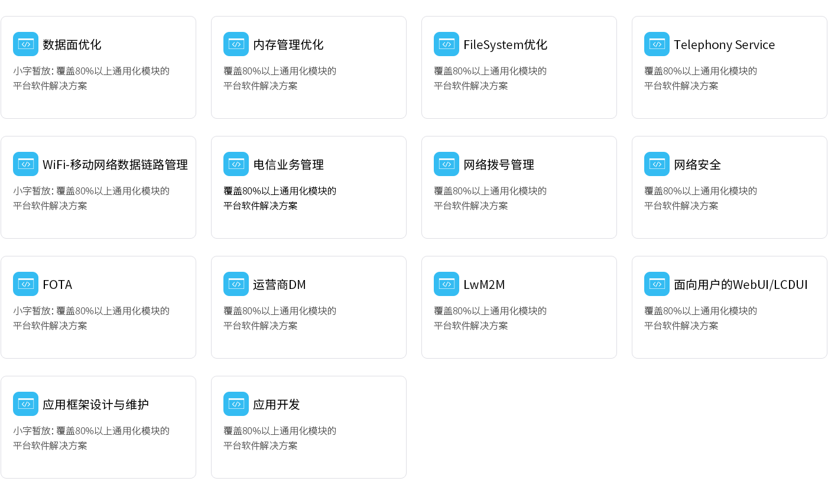This screenshot has width=828, height=504.
Task: Click the description under LwM2M
Action: tap(490, 318)
